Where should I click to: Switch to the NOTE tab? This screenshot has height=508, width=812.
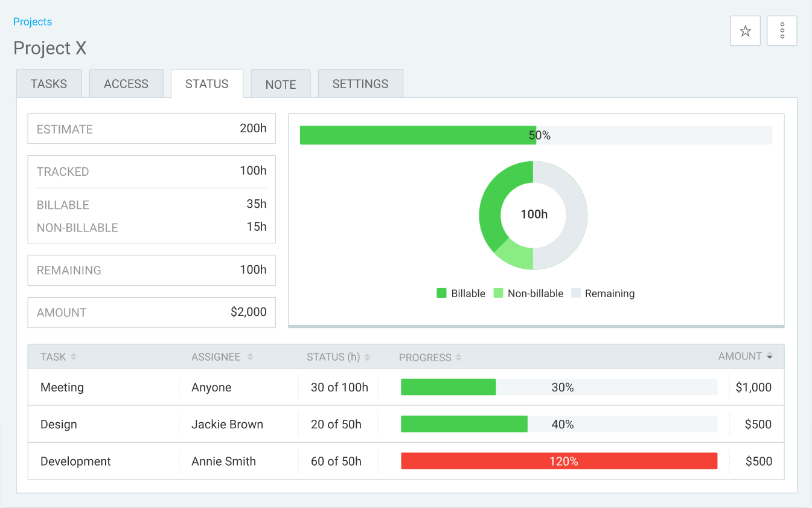[280, 83]
